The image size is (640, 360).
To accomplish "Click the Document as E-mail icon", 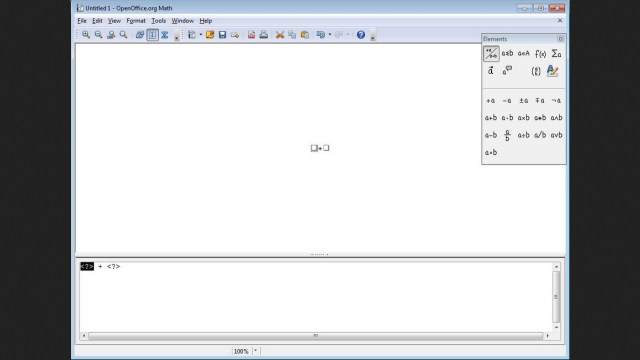I will [235, 35].
